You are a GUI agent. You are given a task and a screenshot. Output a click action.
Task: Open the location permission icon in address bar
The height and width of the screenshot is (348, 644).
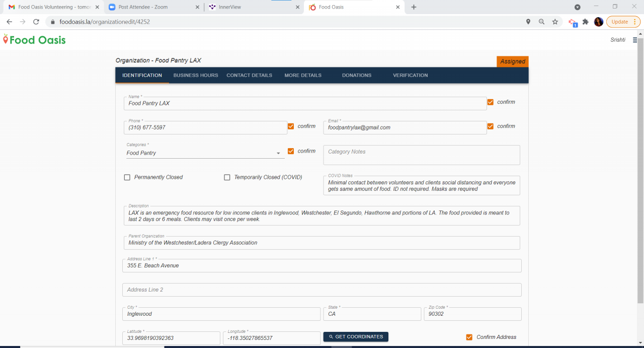click(x=528, y=22)
